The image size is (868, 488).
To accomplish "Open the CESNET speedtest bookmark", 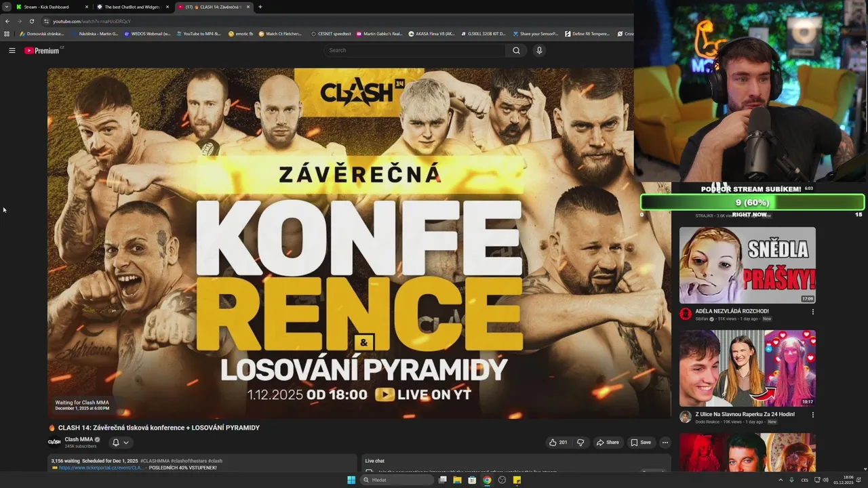I will tap(331, 33).
